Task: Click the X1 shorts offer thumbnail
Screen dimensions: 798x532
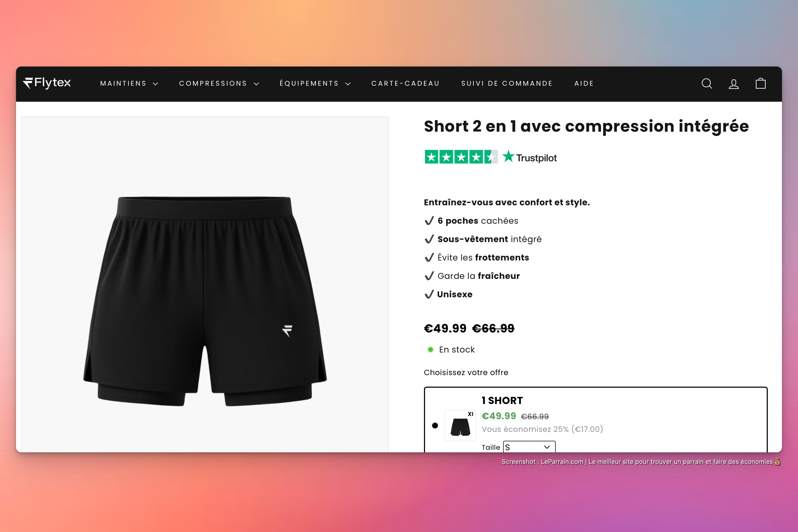Action: (461, 426)
